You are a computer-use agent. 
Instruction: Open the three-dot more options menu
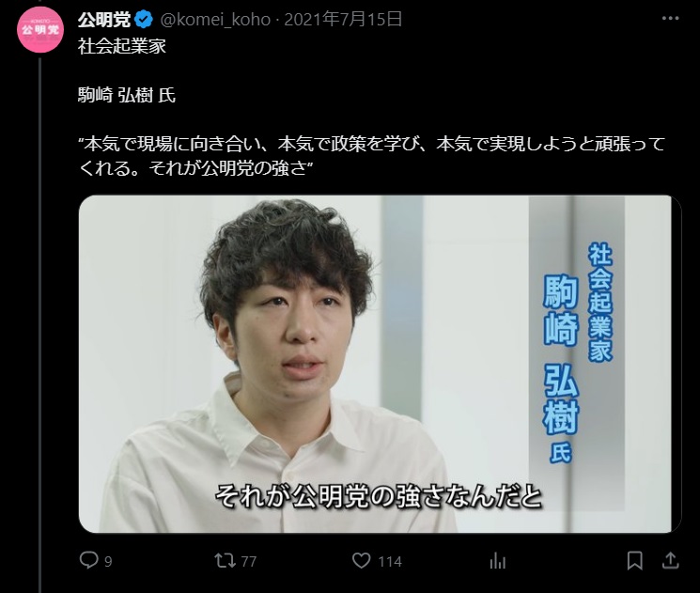tap(671, 19)
